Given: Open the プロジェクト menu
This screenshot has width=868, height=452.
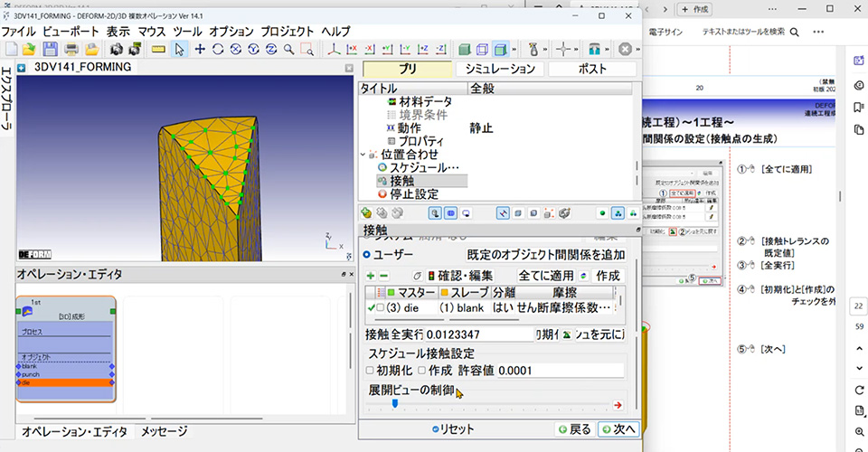Looking at the screenshot, I should click(x=288, y=32).
